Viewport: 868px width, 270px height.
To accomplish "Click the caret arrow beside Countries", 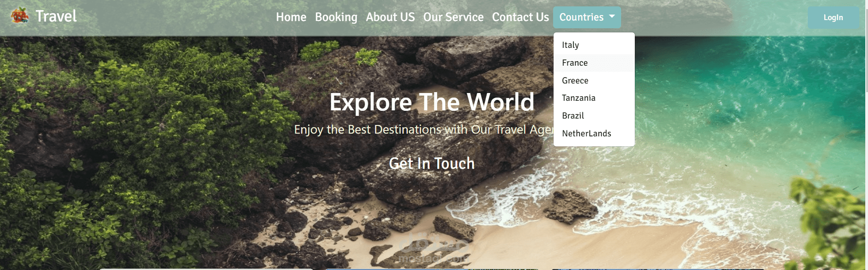I will (x=612, y=16).
